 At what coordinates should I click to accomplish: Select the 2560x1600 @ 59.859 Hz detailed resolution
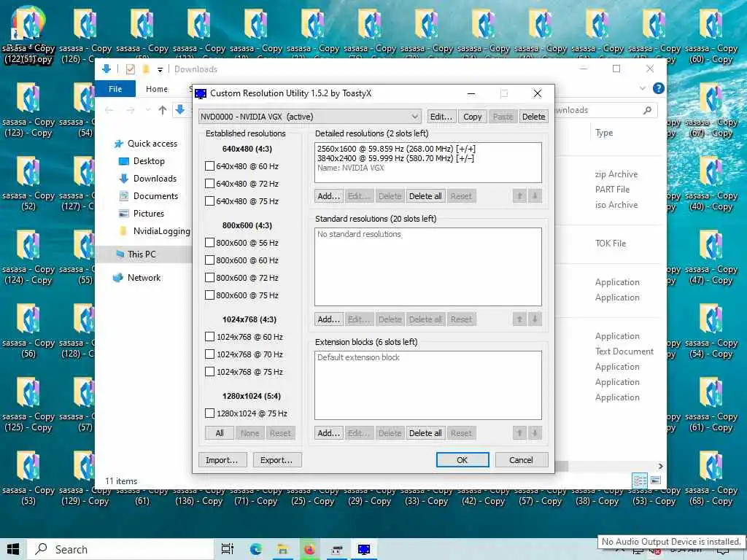point(396,149)
